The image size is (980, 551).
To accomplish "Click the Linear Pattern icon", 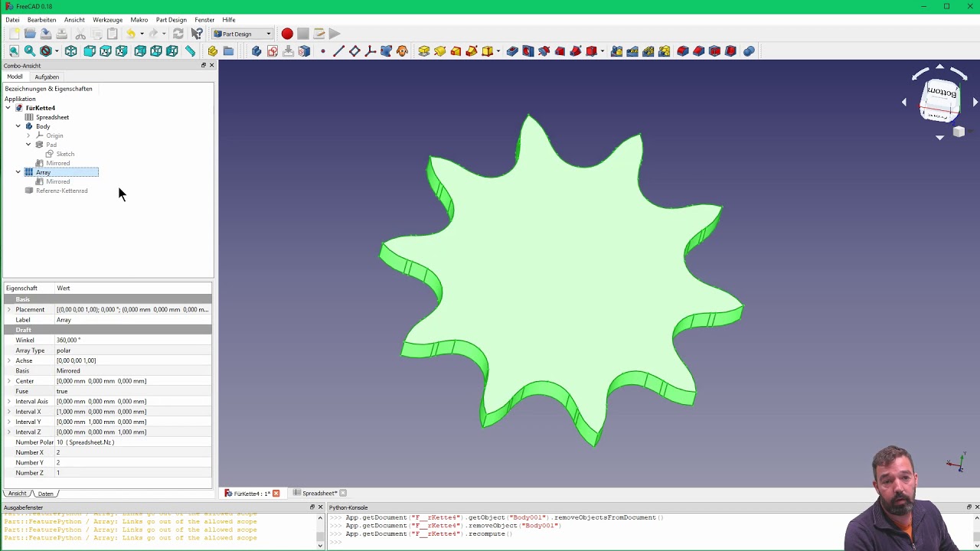I will [632, 51].
